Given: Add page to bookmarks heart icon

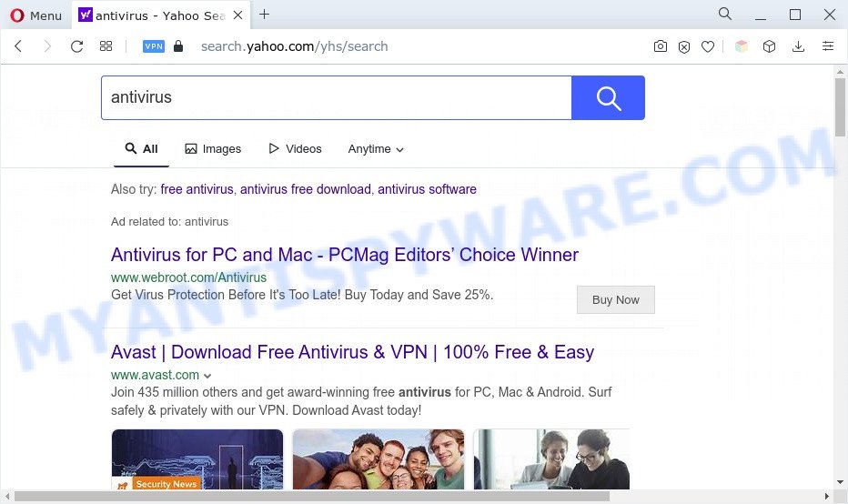Looking at the screenshot, I should click(x=707, y=47).
